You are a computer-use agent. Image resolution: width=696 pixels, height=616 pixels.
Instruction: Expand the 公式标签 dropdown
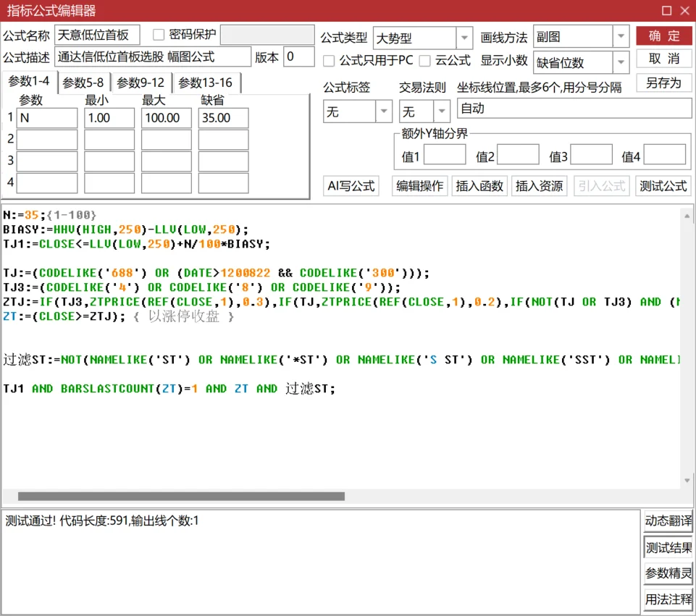tap(384, 111)
